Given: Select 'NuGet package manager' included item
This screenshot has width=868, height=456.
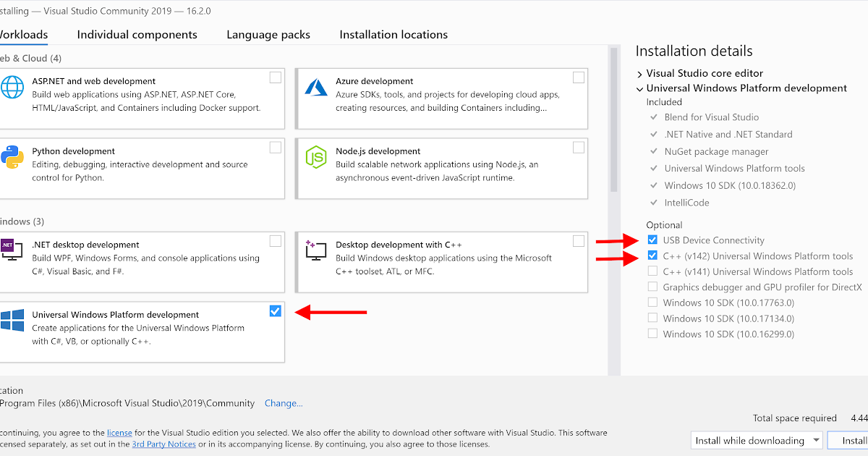Looking at the screenshot, I should 717,151.
